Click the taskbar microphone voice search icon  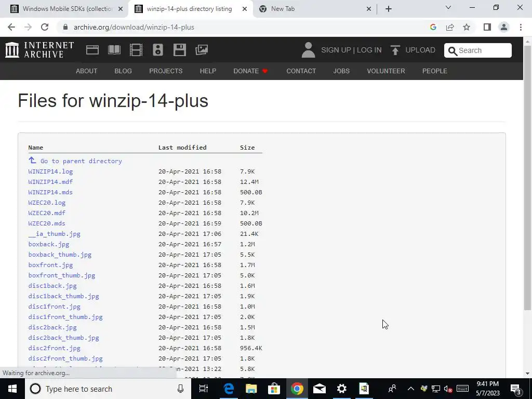point(180,389)
